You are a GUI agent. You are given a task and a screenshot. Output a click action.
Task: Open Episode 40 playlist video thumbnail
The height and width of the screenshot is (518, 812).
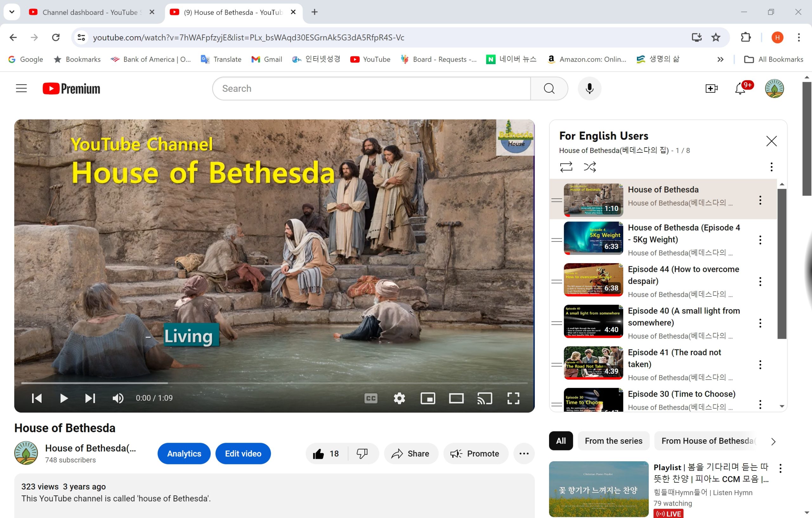(593, 321)
